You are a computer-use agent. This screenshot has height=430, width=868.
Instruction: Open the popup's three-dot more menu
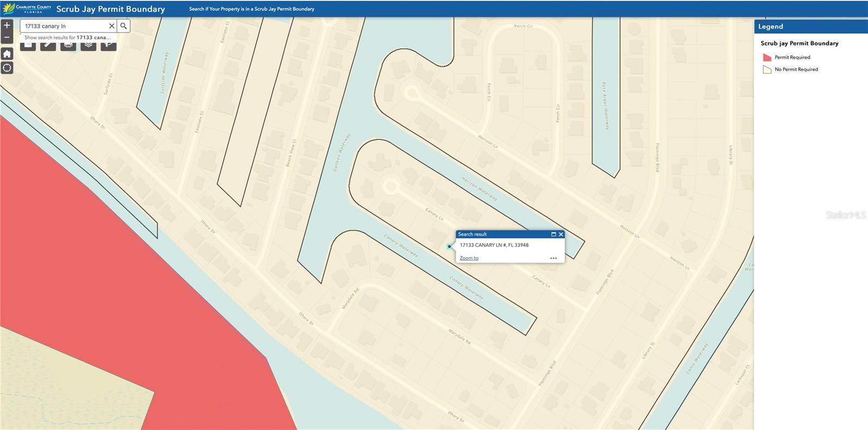coord(553,258)
